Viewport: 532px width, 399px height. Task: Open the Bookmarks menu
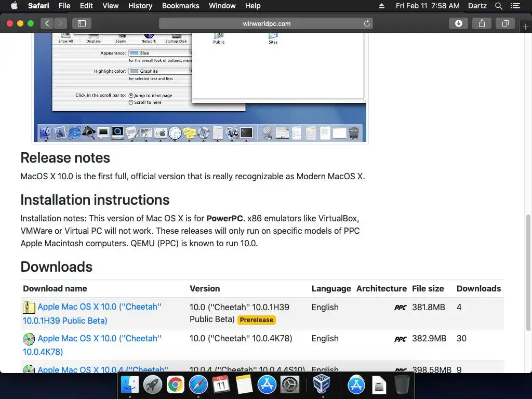click(180, 6)
